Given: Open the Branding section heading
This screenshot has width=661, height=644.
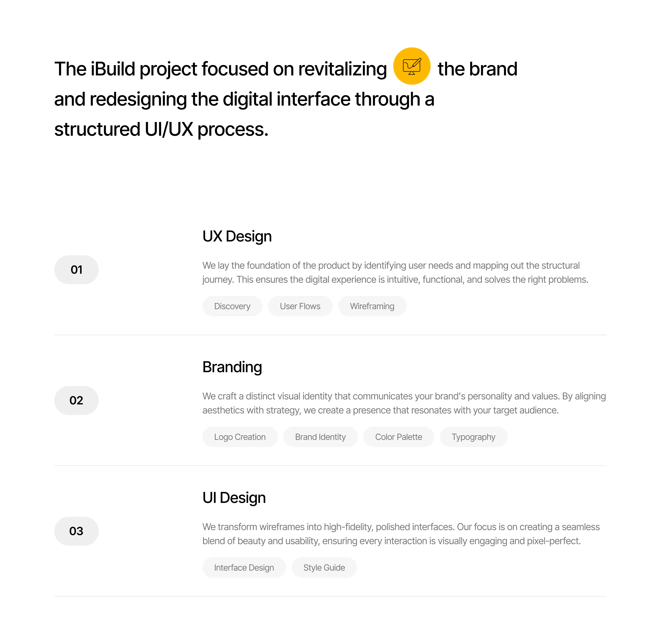Looking at the screenshot, I should click(232, 367).
